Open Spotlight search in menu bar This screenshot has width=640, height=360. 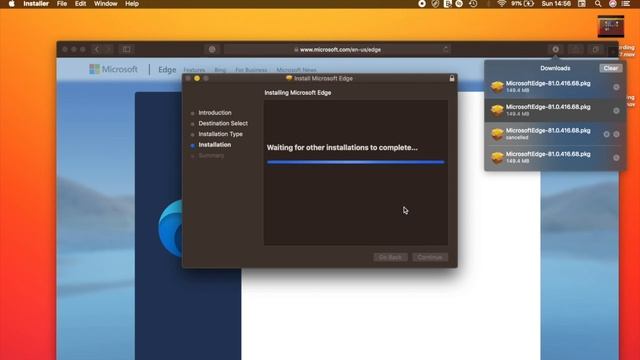tap(598, 4)
